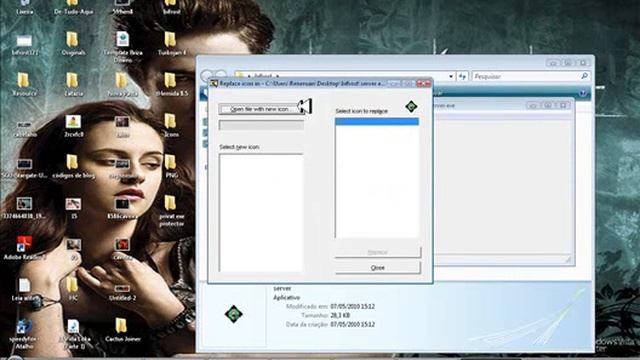Click the server file diamond icon in details pane
The image size is (640, 360).
coord(233,314)
